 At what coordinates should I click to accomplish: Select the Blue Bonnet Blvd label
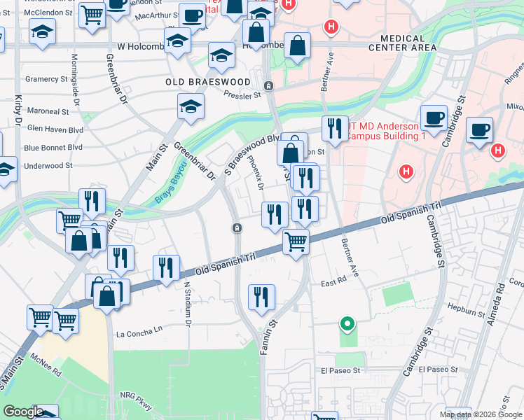pos(53,148)
